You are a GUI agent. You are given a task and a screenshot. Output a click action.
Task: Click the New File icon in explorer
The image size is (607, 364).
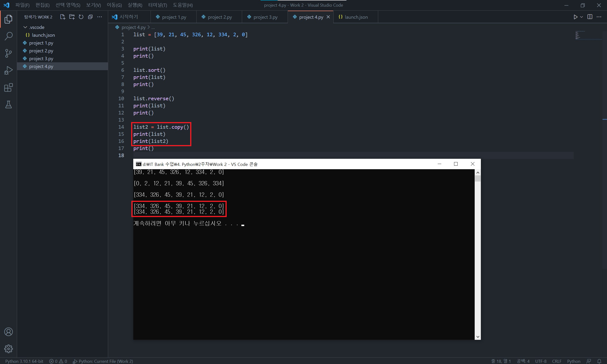pos(63,17)
